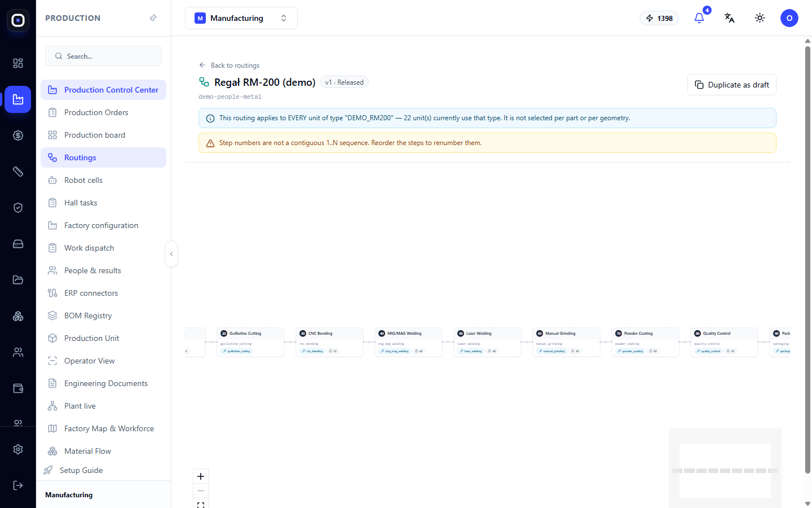Open the wallet icon in left rail
This screenshot has height=508, width=812.
[x=18, y=388]
